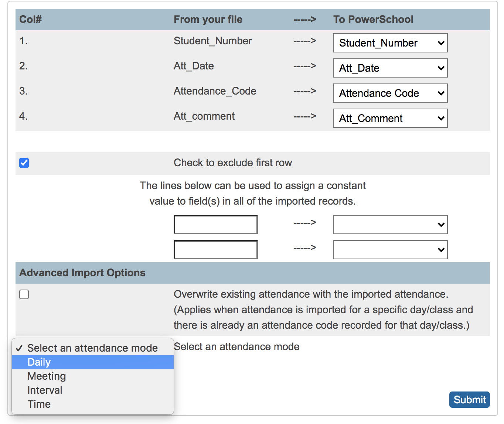Click the 'Select an attendance mode' label text
The image size is (504, 424).
click(236, 347)
